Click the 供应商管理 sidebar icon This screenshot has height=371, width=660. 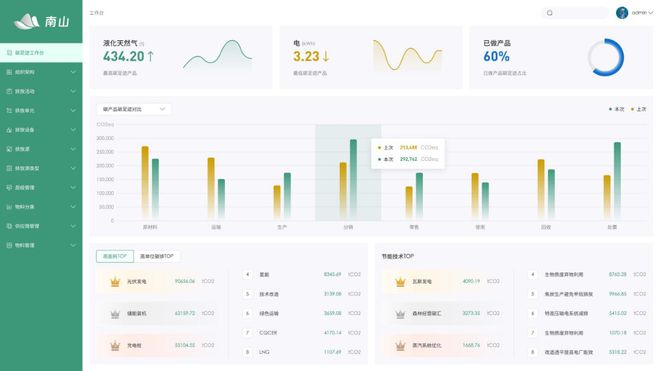pos(9,226)
